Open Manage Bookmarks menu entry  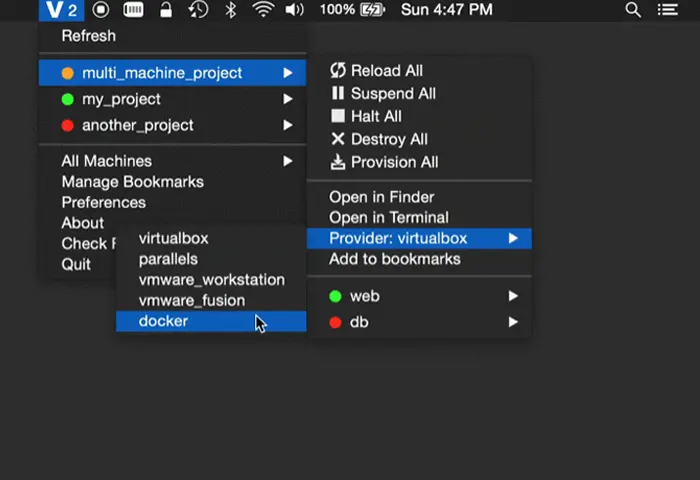pos(132,182)
